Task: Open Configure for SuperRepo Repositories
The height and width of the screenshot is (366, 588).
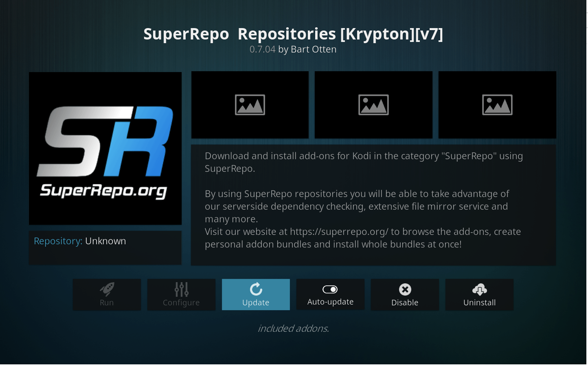Action: 181,294
